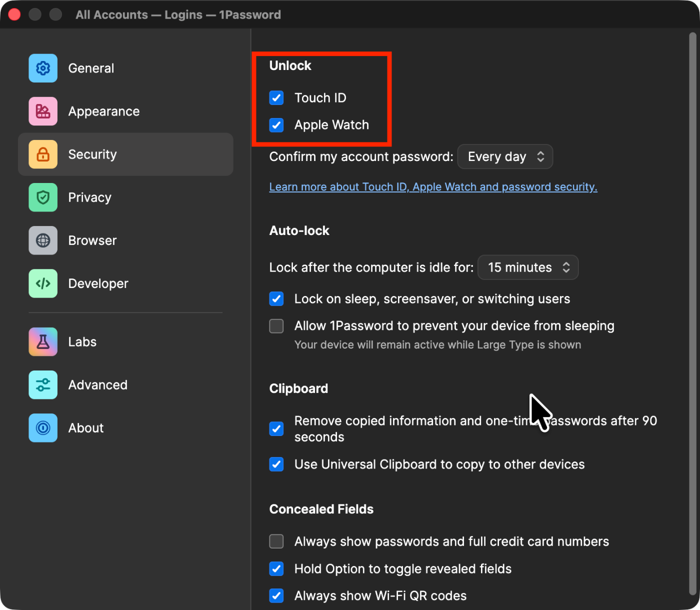Click the green Privacy shield icon

pyautogui.click(x=43, y=197)
